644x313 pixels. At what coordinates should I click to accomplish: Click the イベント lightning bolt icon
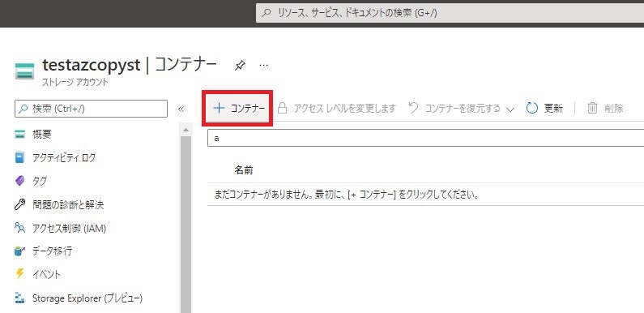click(x=19, y=274)
